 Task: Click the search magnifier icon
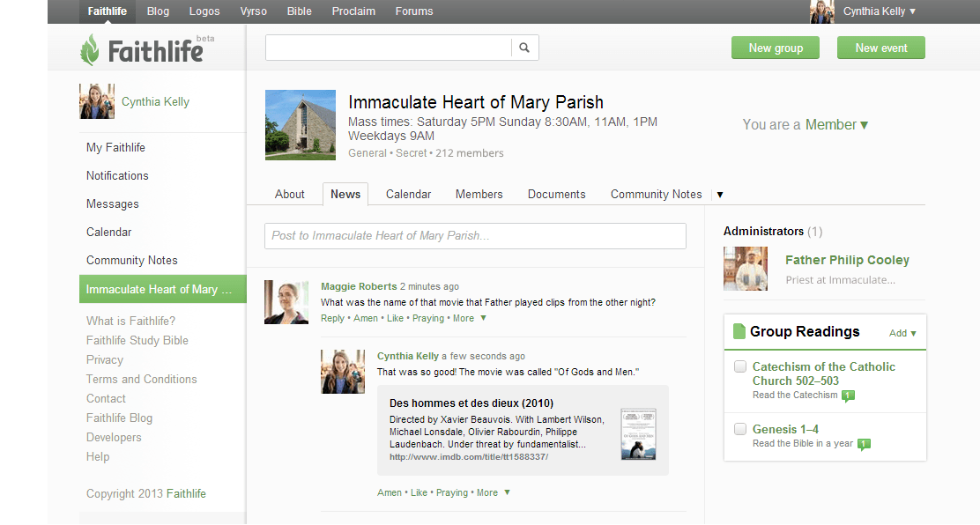click(524, 48)
